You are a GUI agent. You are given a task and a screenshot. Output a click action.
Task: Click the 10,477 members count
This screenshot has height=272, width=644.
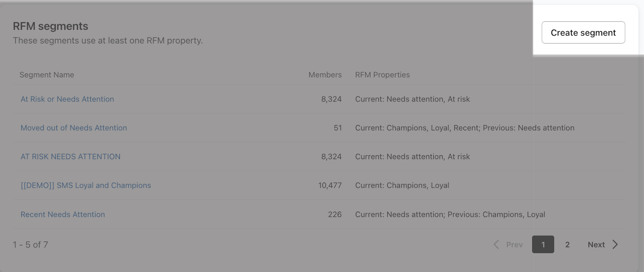tap(330, 185)
